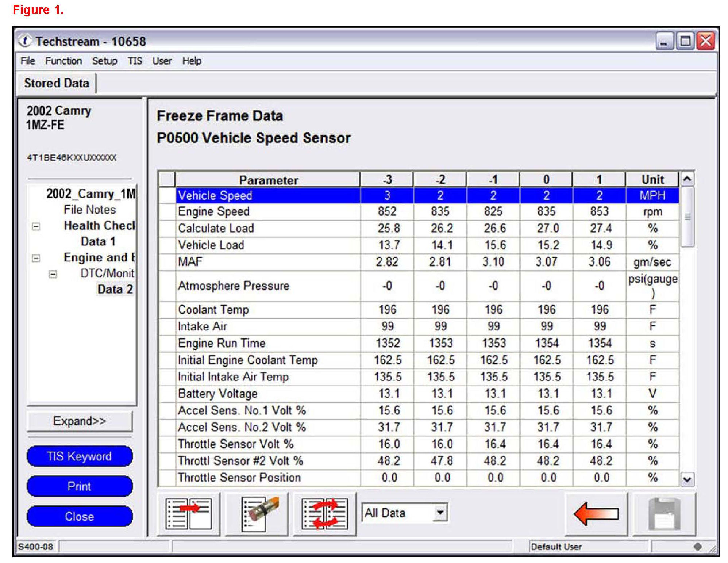Click the red back arrow button

click(x=596, y=514)
